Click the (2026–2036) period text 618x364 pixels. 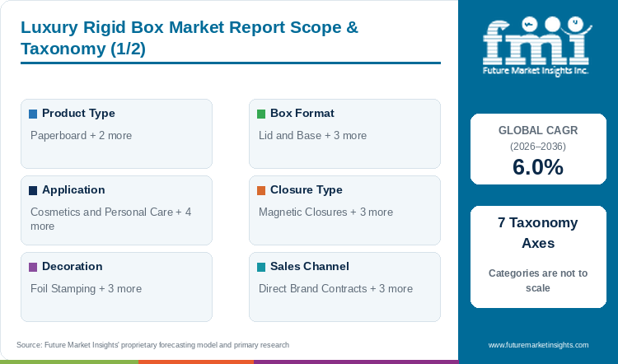click(538, 147)
